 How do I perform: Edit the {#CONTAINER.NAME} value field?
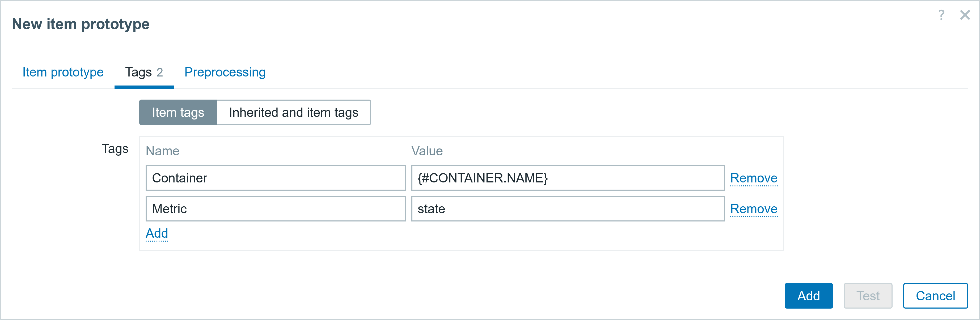(568, 178)
